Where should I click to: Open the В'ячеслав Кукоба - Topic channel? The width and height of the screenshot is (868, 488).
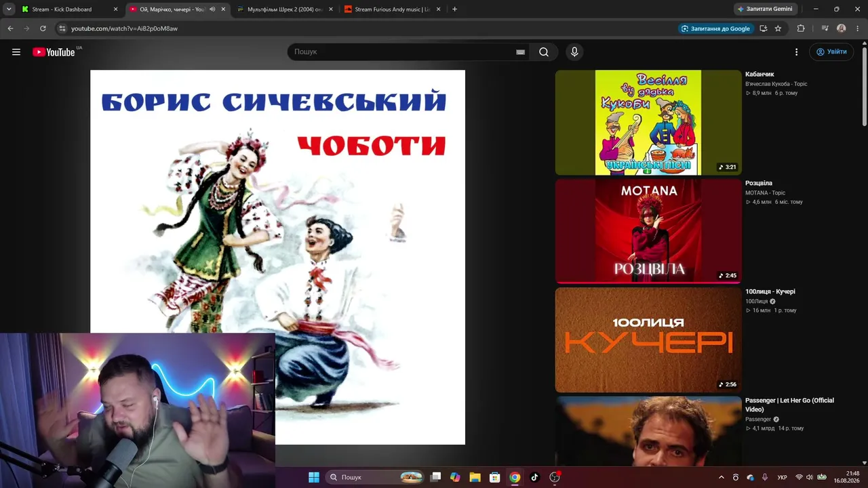click(x=776, y=84)
